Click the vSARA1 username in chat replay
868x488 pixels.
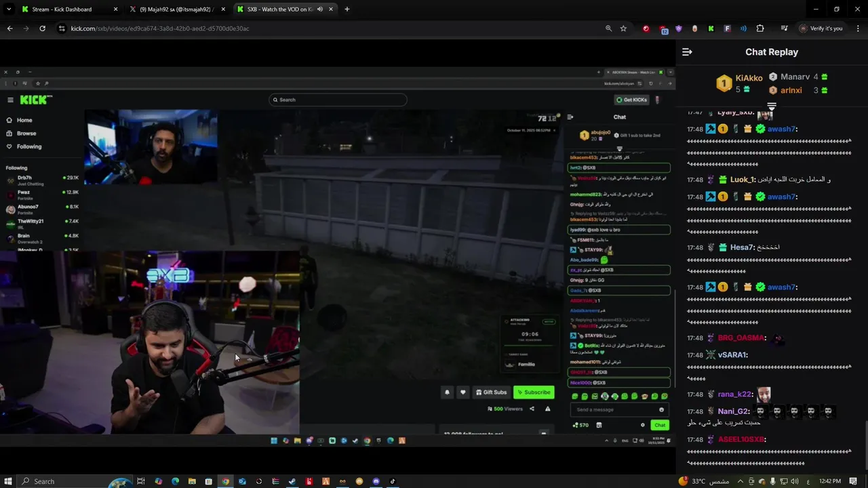[733, 355]
